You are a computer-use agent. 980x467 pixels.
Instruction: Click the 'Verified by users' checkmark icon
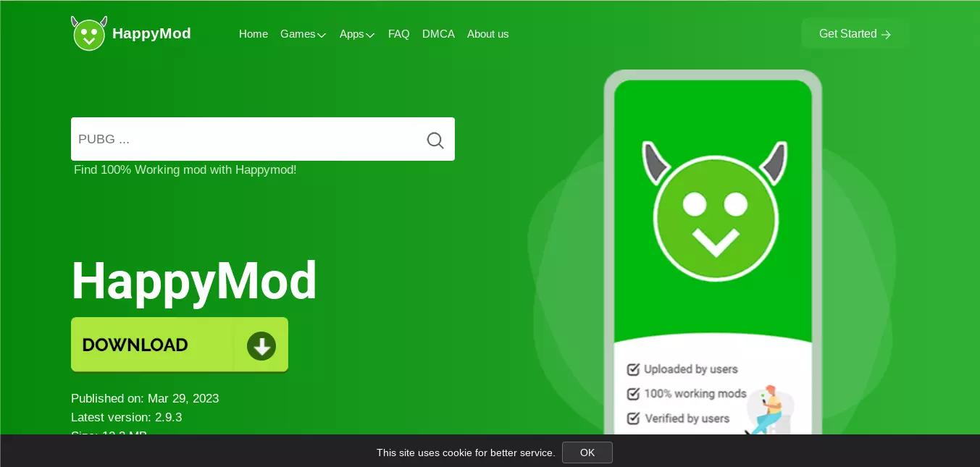(633, 418)
